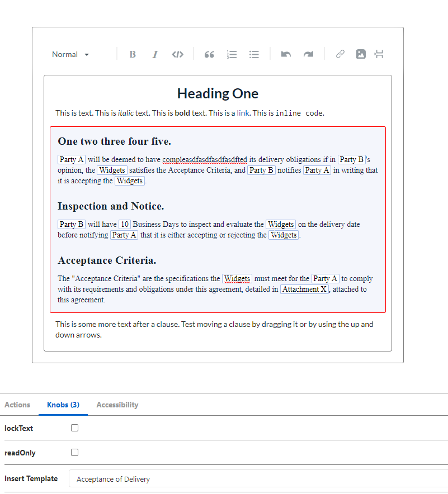Viewport: 448px width, 494px height.
Task: Switch to the Accessibility tab
Action: 117,405
